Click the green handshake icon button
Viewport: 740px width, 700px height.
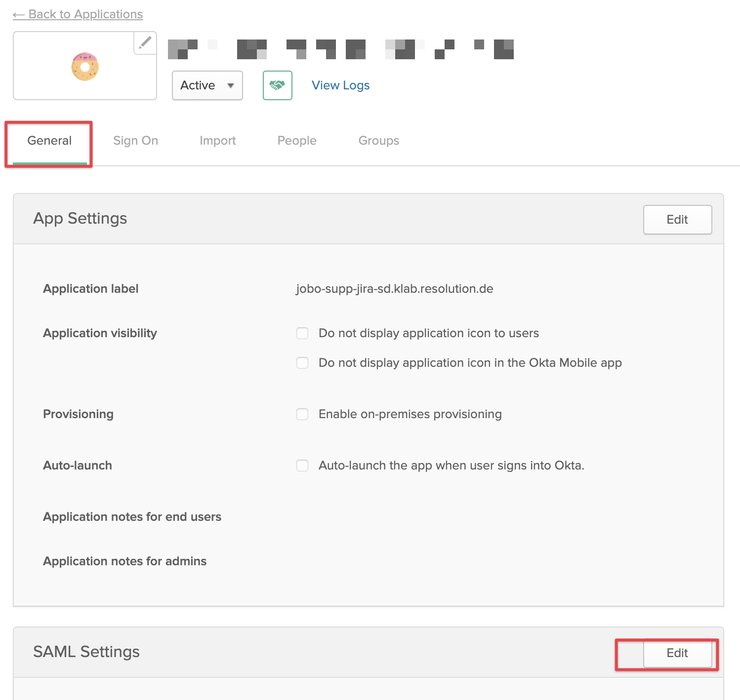277,85
